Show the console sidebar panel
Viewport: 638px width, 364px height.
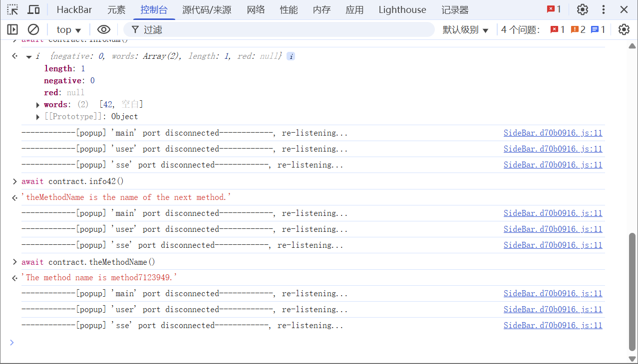[x=12, y=30]
